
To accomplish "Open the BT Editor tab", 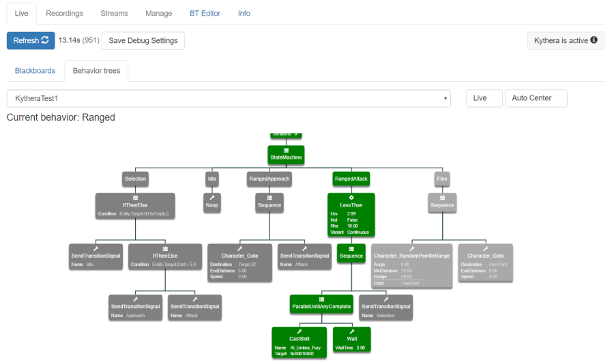I will click(x=205, y=13).
